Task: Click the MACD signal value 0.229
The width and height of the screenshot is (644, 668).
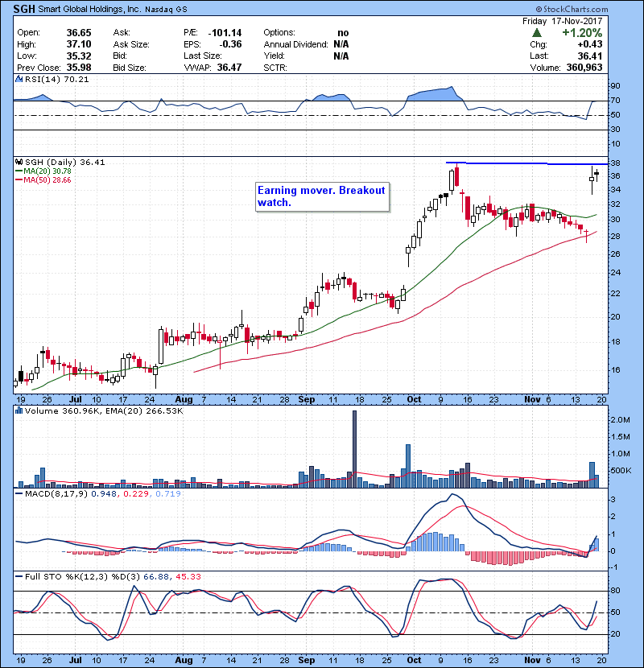Action: tap(136, 494)
